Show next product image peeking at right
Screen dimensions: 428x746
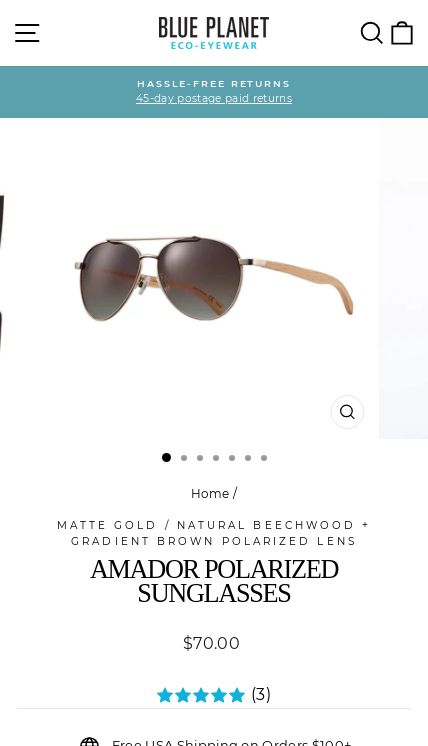pyautogui.click(x=403, y=279)
